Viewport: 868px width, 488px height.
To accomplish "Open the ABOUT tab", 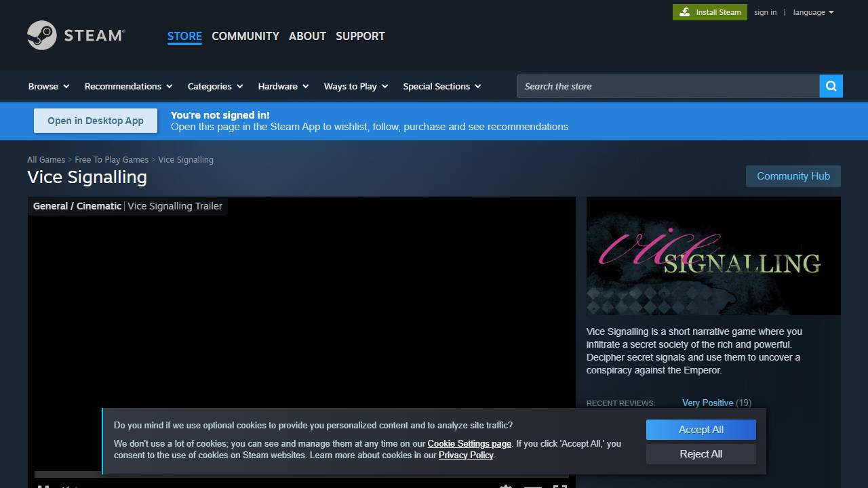I will 307,36.
